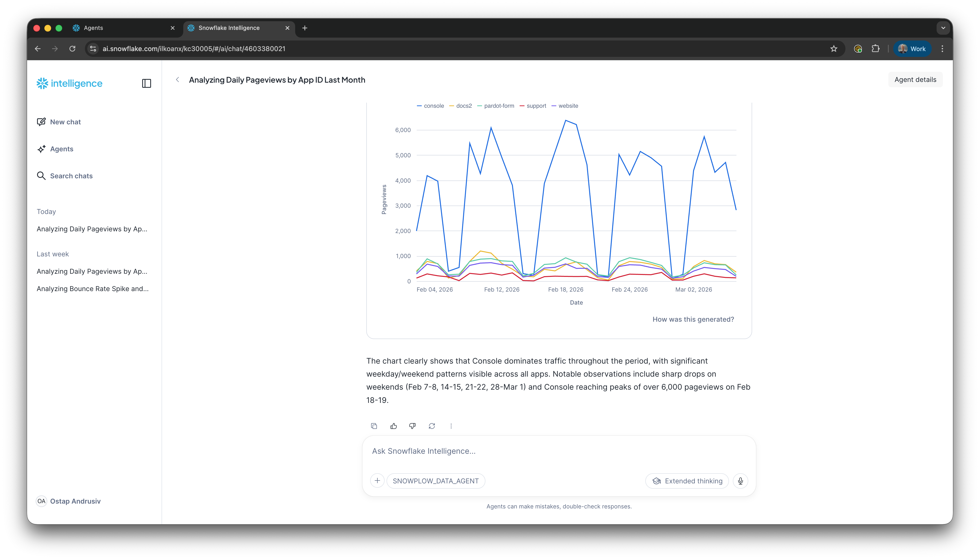The width and height of the screenshot is (980, 560).
Task: Copy the agent response
Action: [x=374, y=426]
